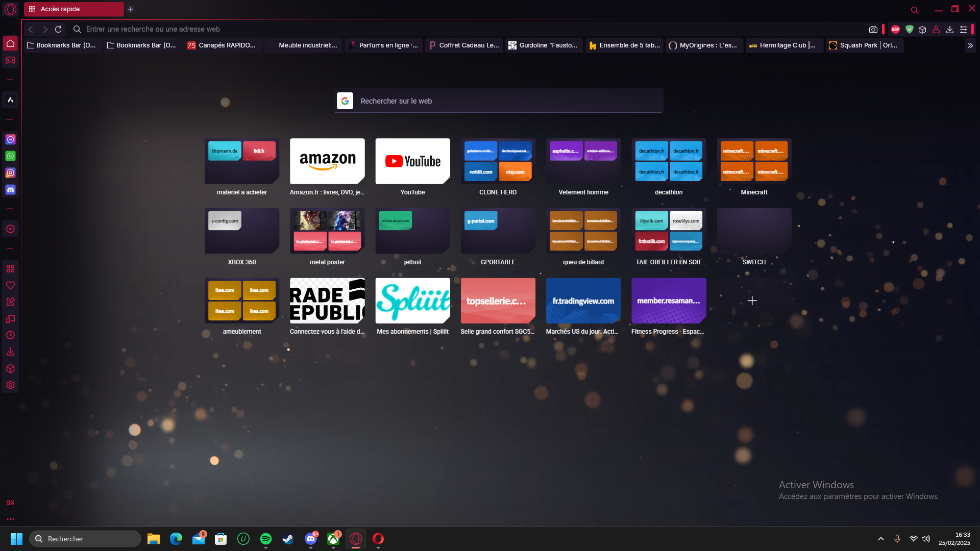Open Messenger in the sidebar
Screen dimensions: 980x551
10,139
